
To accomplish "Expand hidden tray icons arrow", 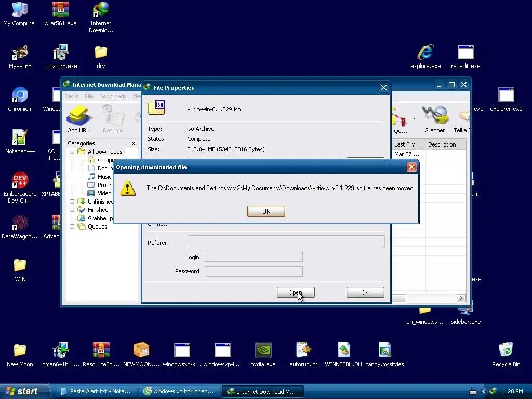I will pyautogui.click(x=484, y=391).
